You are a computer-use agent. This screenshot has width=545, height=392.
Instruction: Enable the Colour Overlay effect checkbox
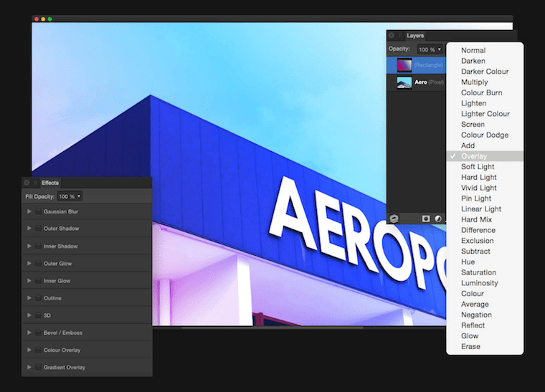pos(38,350)
